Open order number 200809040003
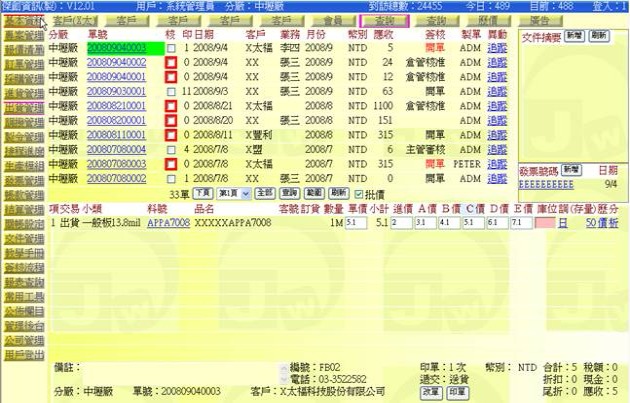 116,48
